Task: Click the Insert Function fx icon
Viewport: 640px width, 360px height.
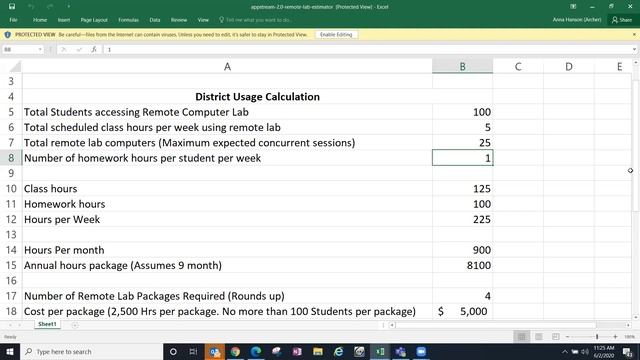Action: click(x=94, y=49)
